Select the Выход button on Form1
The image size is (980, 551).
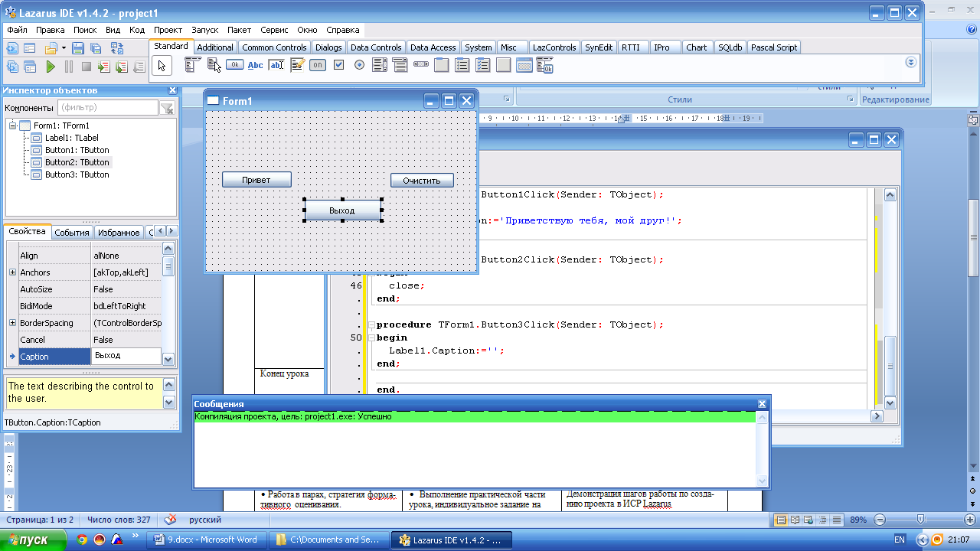click(342, 210)
